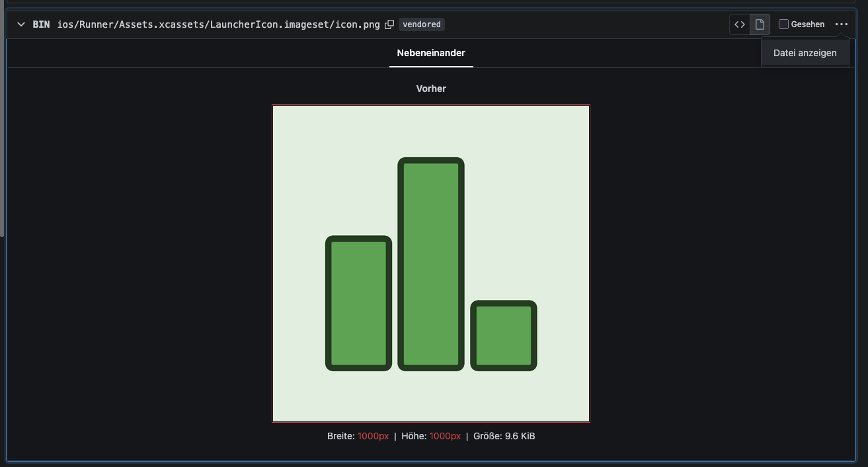This screenshot has height=467, width=868.
Task: Collapse the icon.png file diff chevron
Action: point(21,24)
